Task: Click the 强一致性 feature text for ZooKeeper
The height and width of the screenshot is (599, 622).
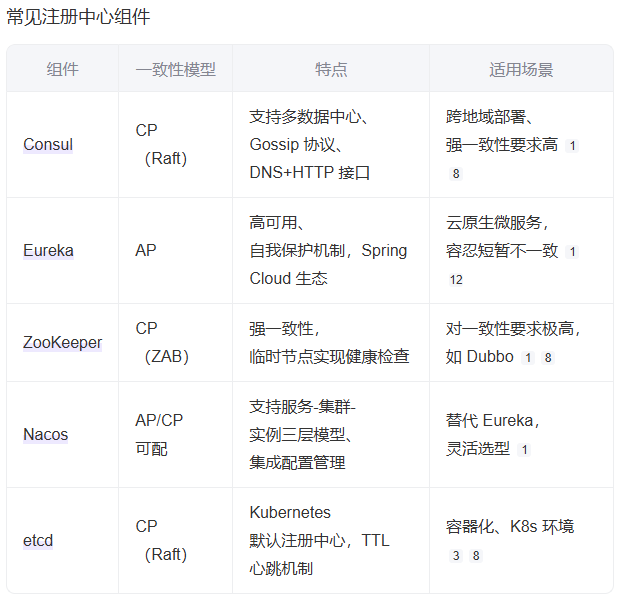Action: (x=282, y=329)
